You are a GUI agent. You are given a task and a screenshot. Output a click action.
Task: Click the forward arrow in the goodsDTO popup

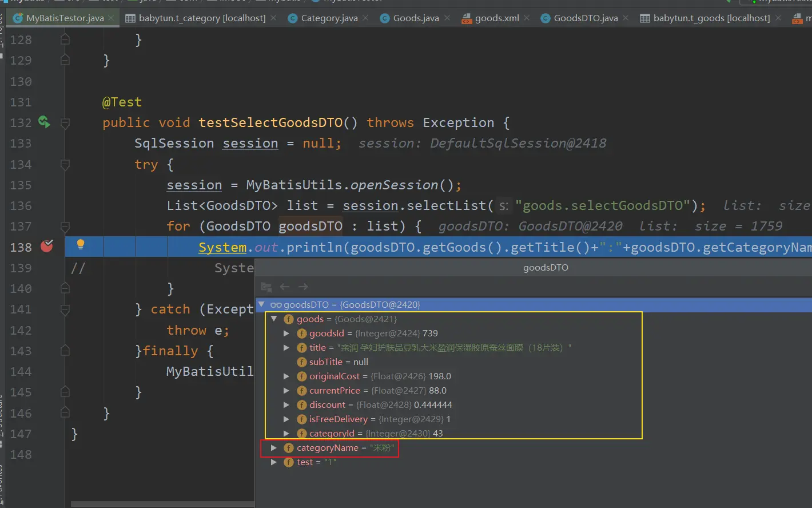coord(304,287)
